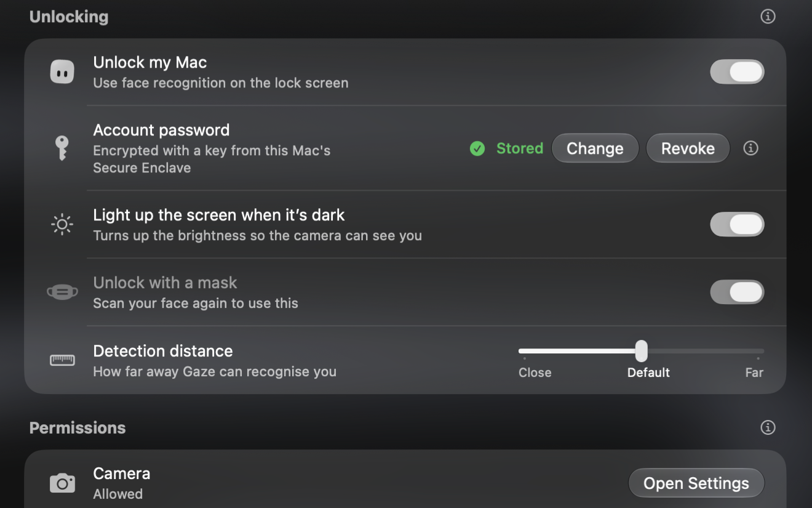Click 'How far away Gaze can recognise you'

215,371
